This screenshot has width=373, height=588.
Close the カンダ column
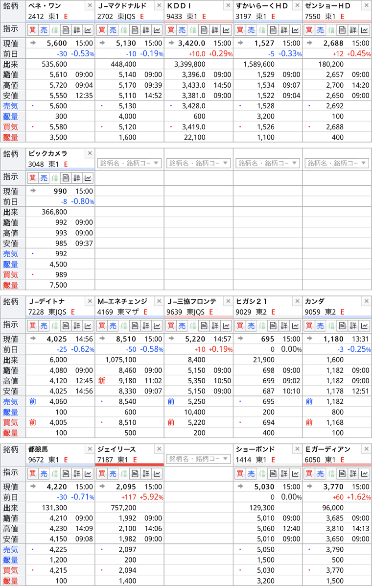click(366, 301)
